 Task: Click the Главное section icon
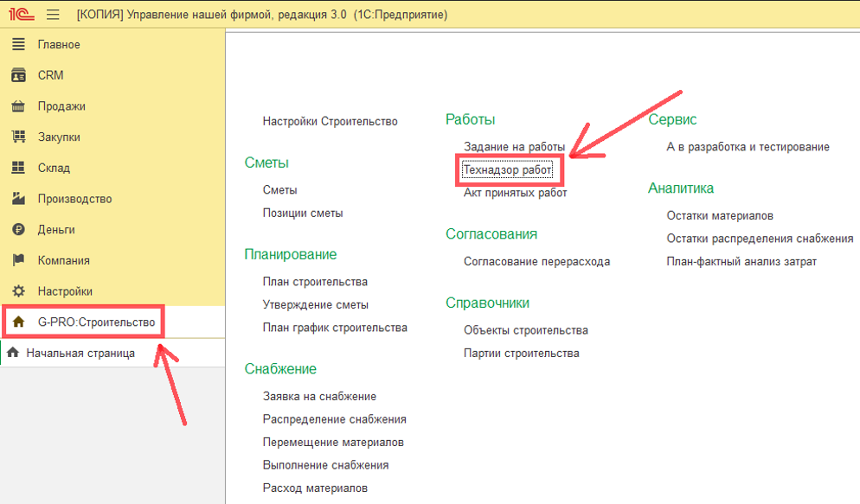point(18,44)
